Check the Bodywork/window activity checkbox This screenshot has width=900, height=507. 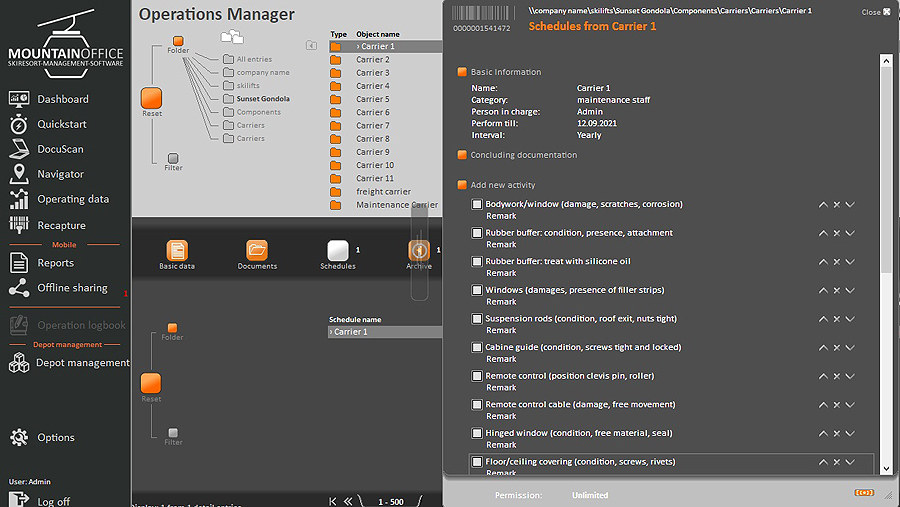click(477, 204)
